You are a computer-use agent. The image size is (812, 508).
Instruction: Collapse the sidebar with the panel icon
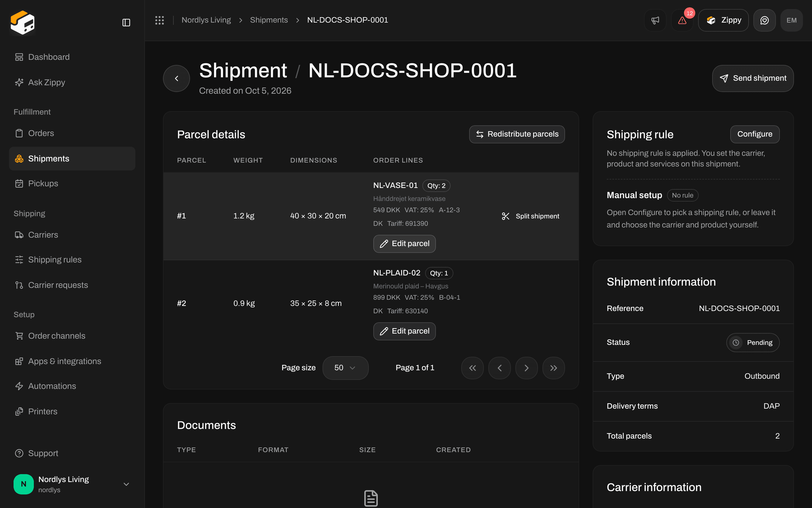(126, 23)
